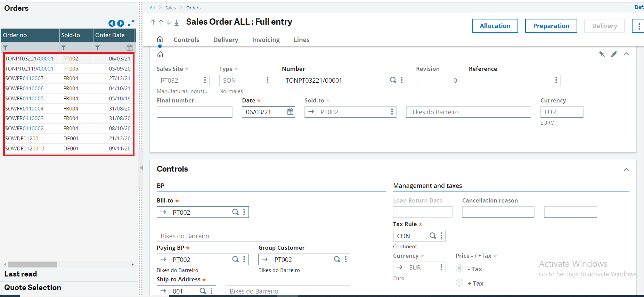
Task: Go to previous page of orders list
Action: click(112, 23)
